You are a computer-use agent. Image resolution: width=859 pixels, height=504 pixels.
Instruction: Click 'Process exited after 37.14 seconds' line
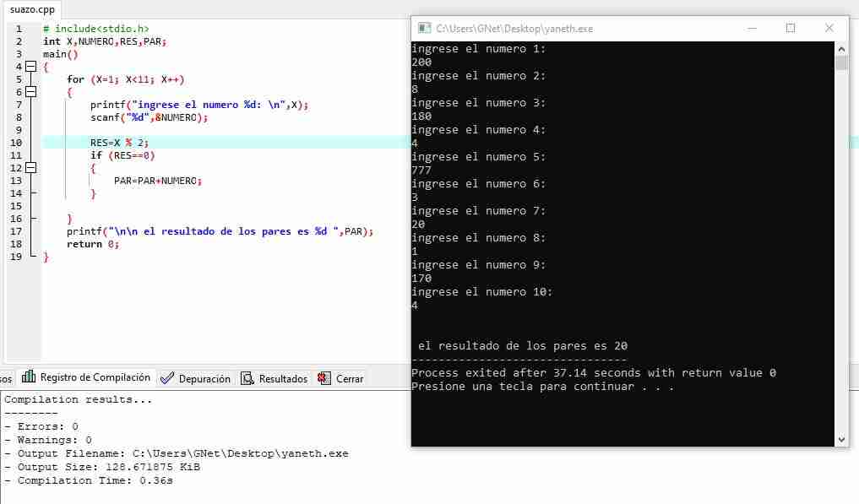[594, 372]
